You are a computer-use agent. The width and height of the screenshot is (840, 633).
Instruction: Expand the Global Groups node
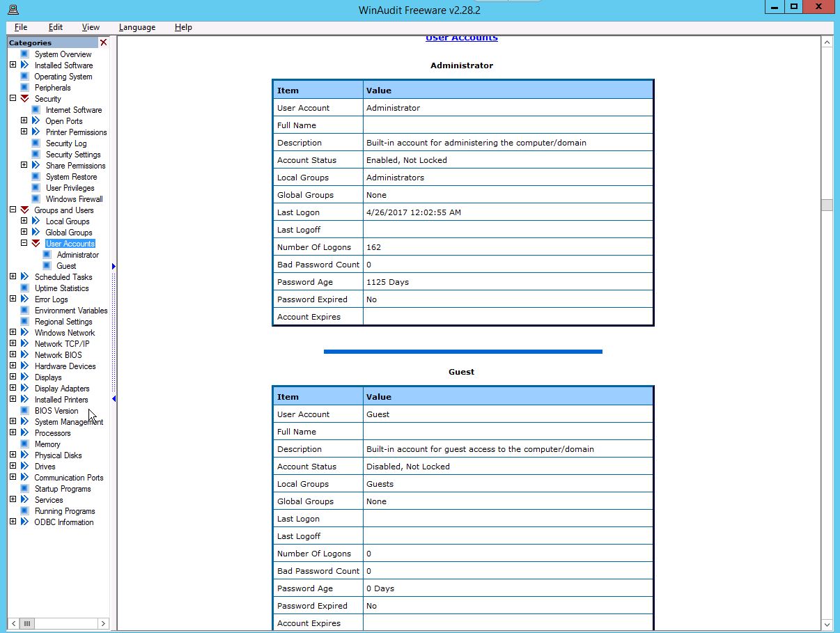point(24,233)
